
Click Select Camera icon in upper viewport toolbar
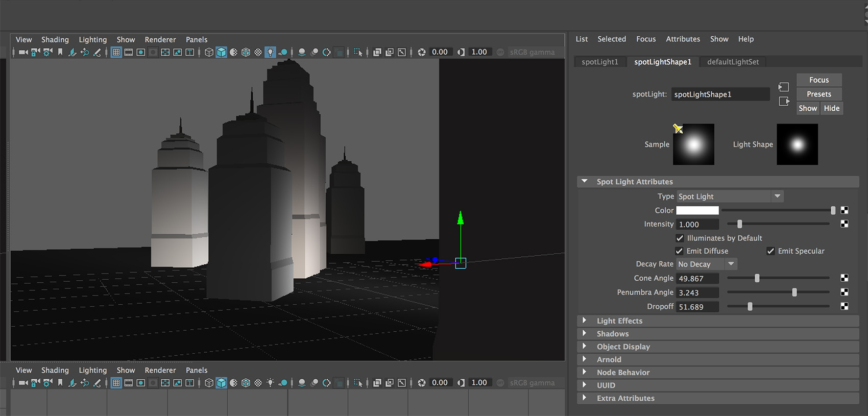[x=23, y=52]
